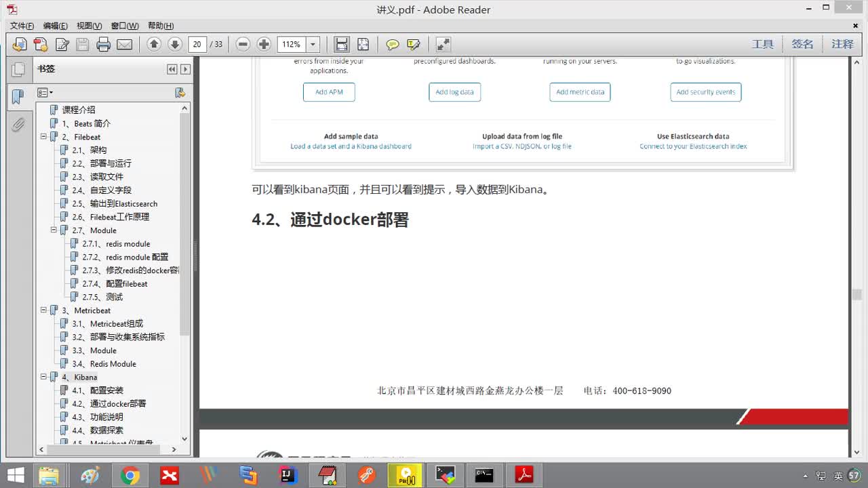This screenshot has width=868, height=488.
Task: Jump to bookmark 2.7.1、redis module
Action: point(116,243)
